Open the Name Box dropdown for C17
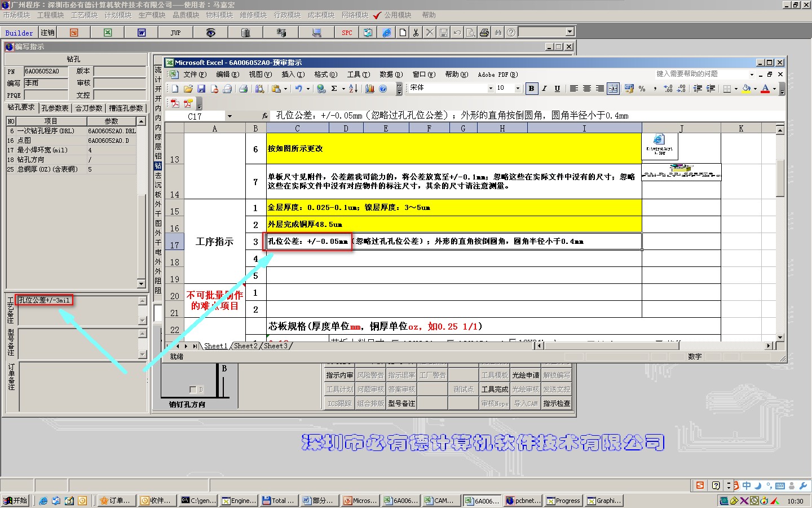812x508 pixels. [x=230, y=116]
